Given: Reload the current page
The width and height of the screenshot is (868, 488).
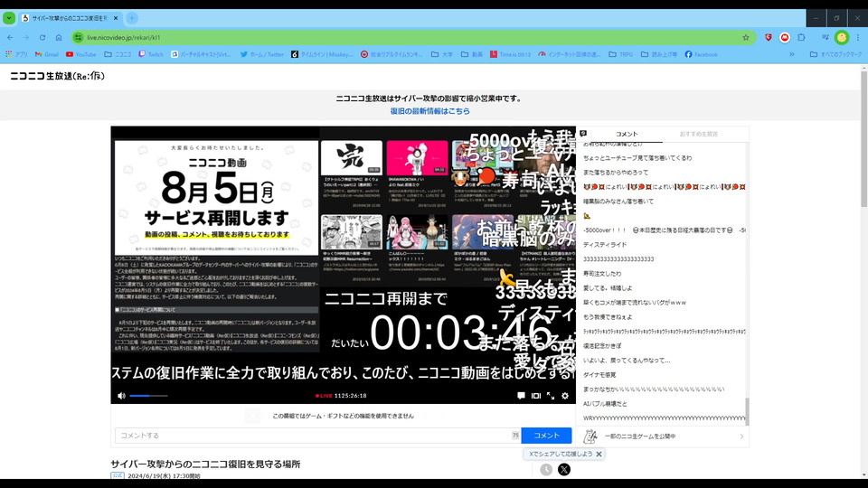Looking at the screenshot, I should click(42, 38).
